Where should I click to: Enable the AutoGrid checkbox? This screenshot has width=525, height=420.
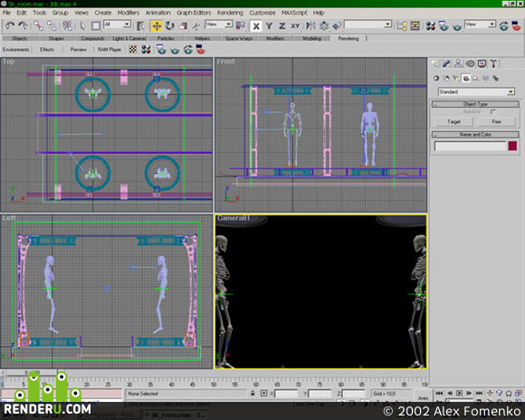[492, 111]
